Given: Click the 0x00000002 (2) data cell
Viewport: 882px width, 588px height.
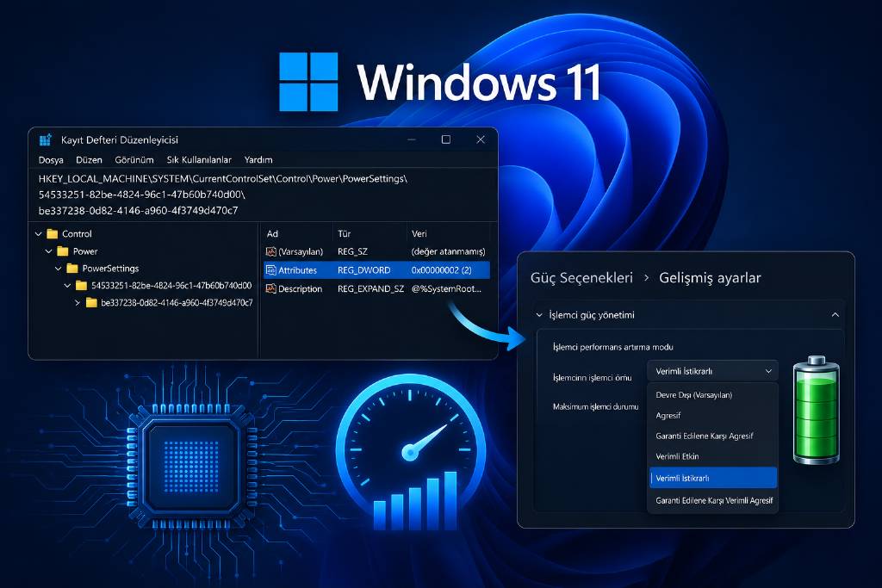Looking at the screenshot, I should [x=442, y=269].
